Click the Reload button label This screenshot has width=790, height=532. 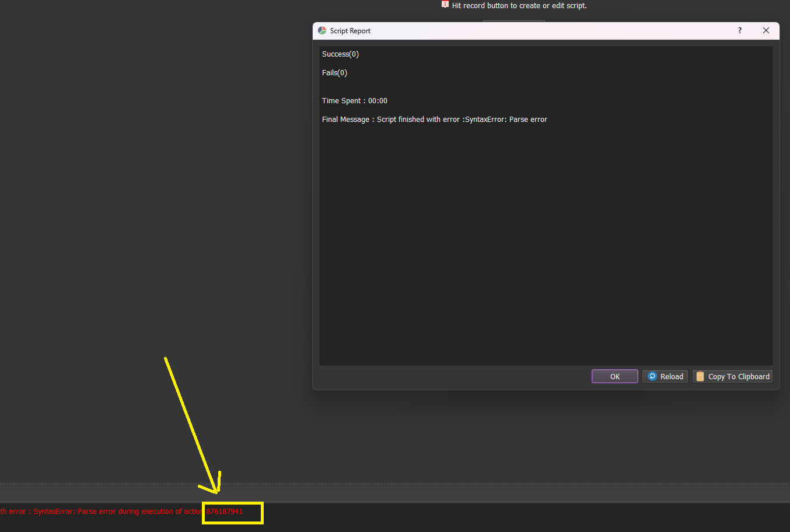point(672,377)
